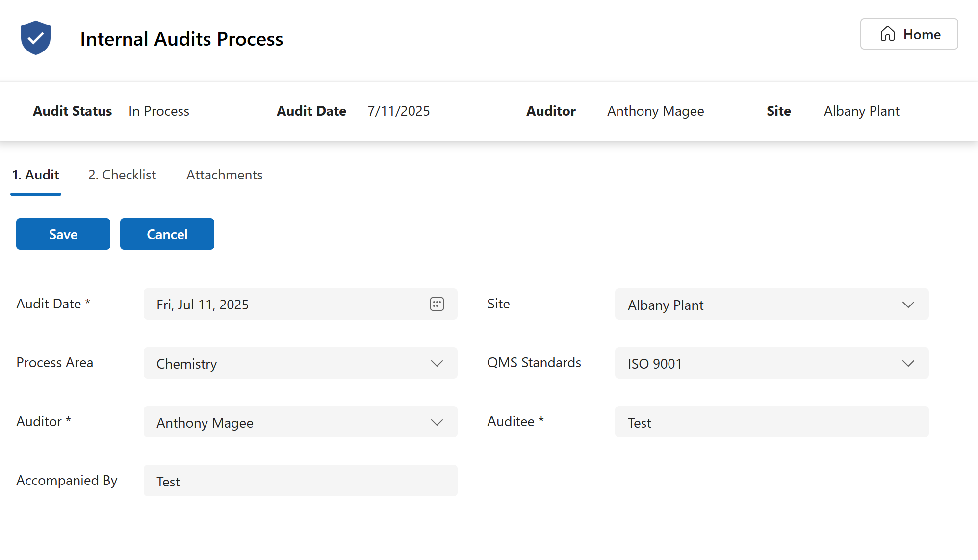Click the Home button
This screenshot has width=978, height=560.
[909, 34]
